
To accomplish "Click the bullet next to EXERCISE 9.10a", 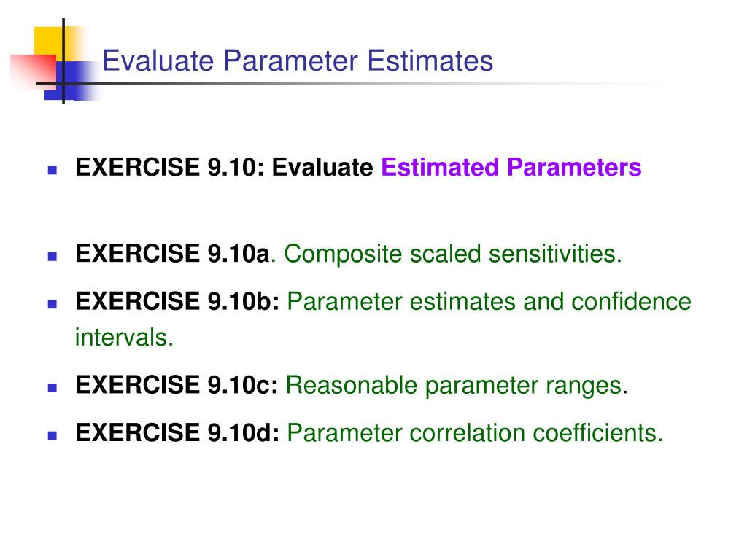I will point(53,257).
